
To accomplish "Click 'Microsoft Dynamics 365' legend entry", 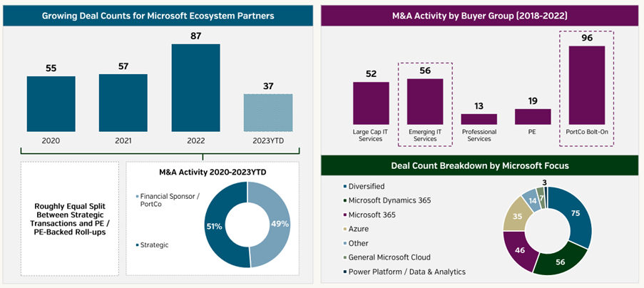I will [387, 200].
